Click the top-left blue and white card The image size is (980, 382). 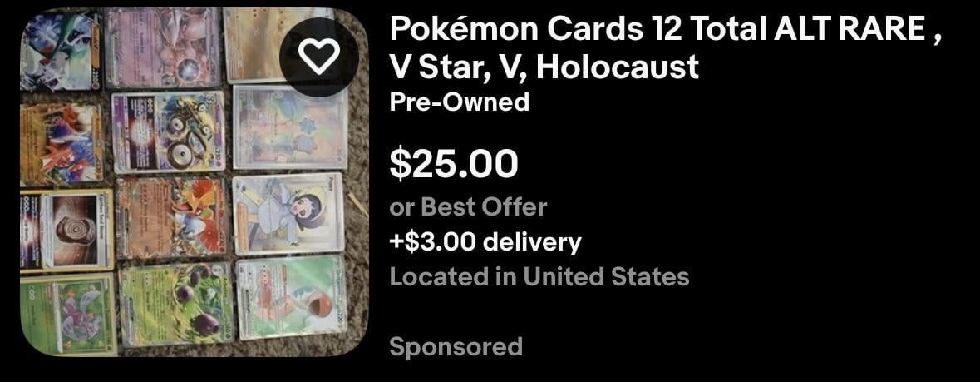click(x=60, y=52)
